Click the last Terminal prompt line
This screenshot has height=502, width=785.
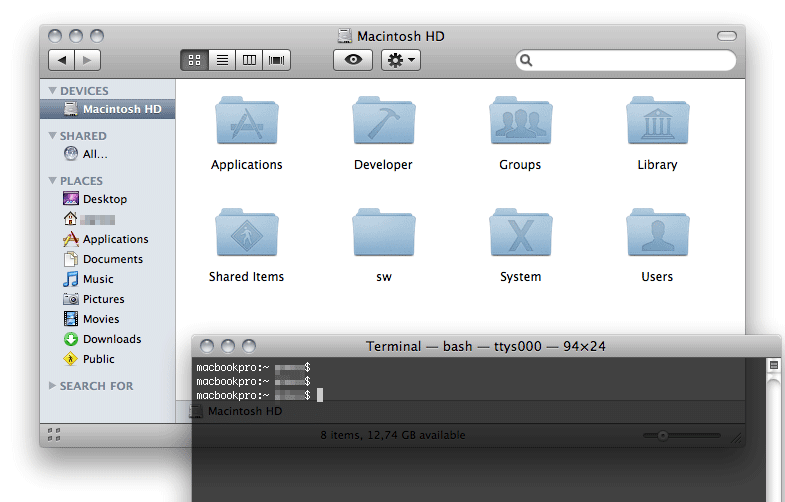(x=259, y=395)
